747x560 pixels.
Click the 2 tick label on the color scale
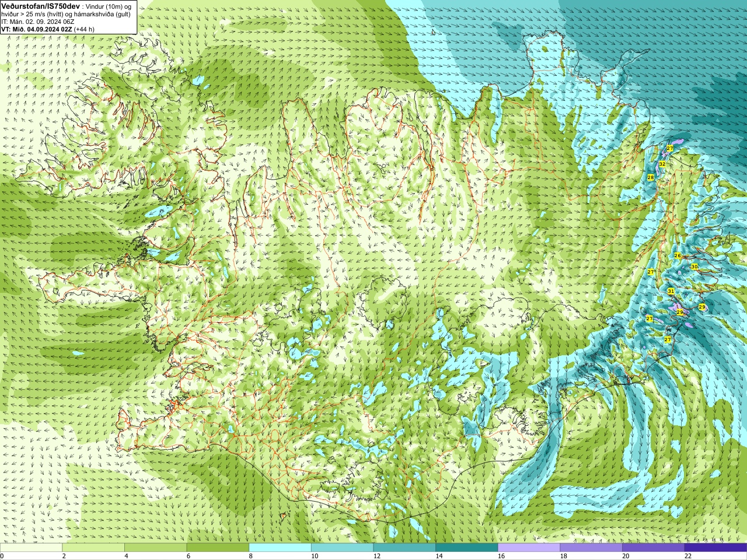click(x=64, y=556)
